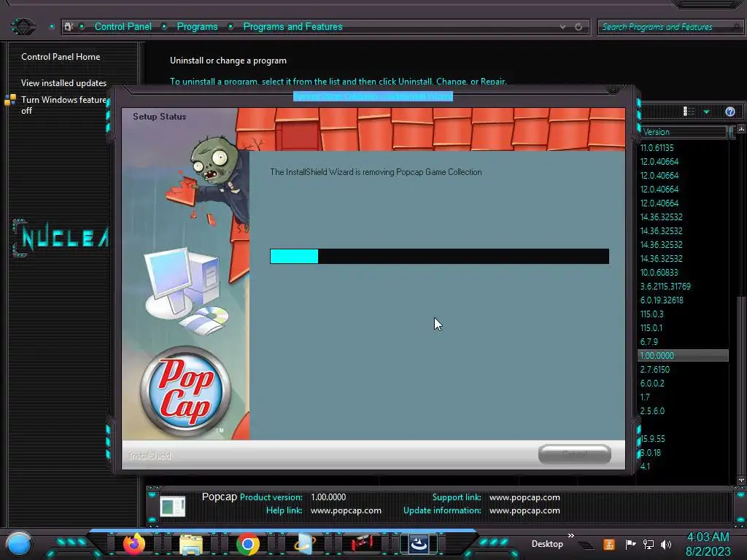Click Programs and Features breadcrumb
Image resolution: width=747 pixels, height=560 pixels.
(293, 27)
